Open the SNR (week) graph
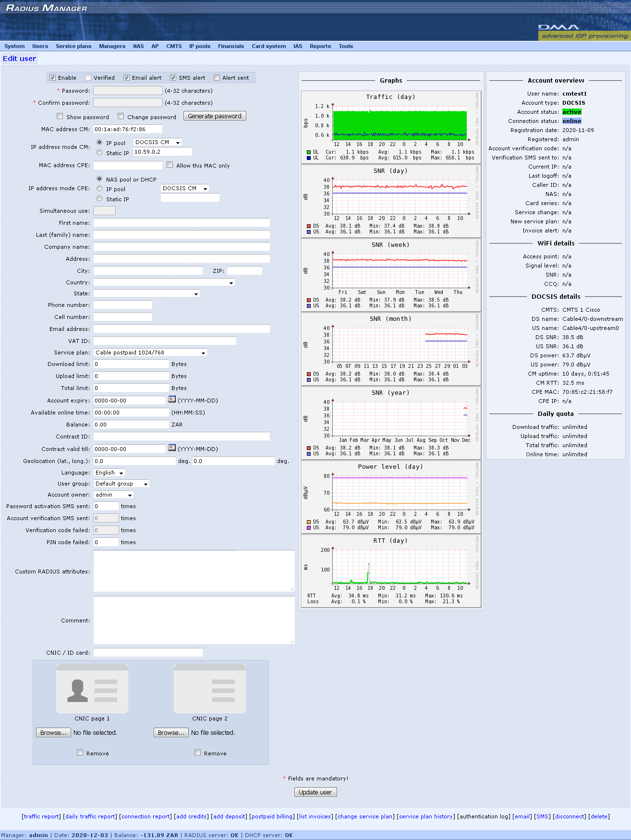 391,275
